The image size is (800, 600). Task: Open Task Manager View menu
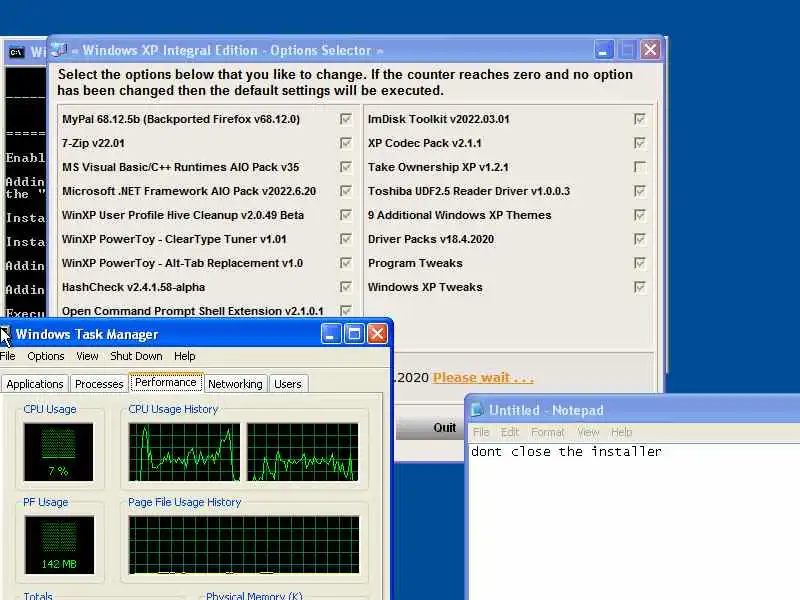click(87, 356)
